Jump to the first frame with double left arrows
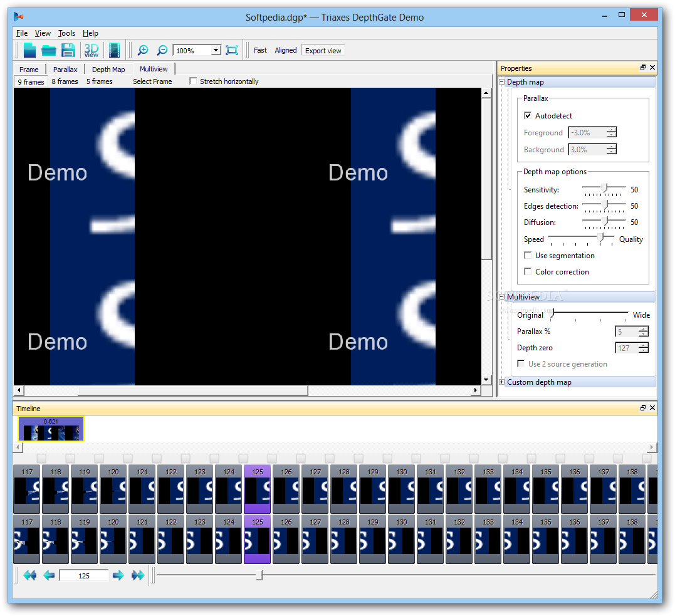The width and height of the screenshot is (675, 616). pyautogui.click(x=29, y=575)
